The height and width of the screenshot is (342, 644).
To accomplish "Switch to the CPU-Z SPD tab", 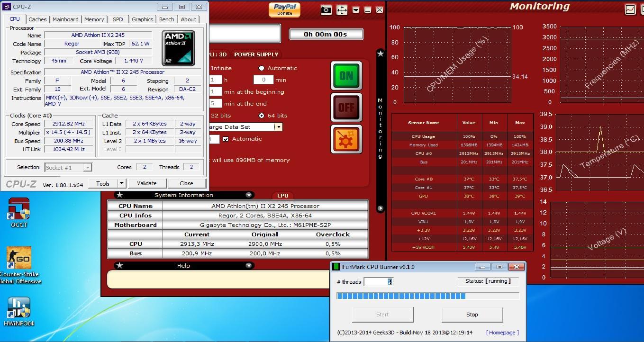I will (x=118, y=19).
